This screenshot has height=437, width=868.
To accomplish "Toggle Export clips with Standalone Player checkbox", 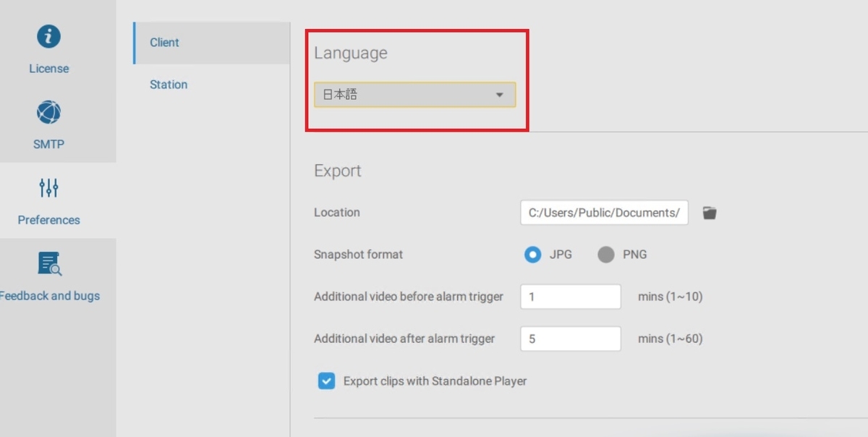I will coord(327,381).
